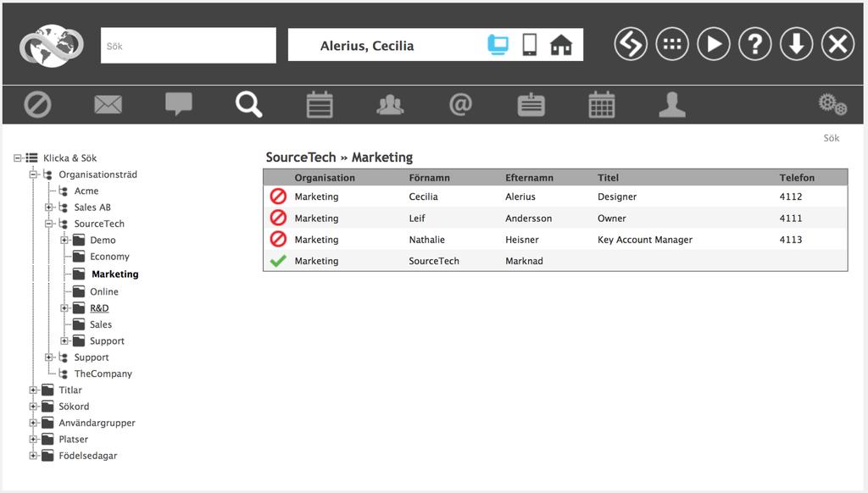Screen dimensions: 868x493
Task: Sort by Telefon column header
Action: click(797, 178)
